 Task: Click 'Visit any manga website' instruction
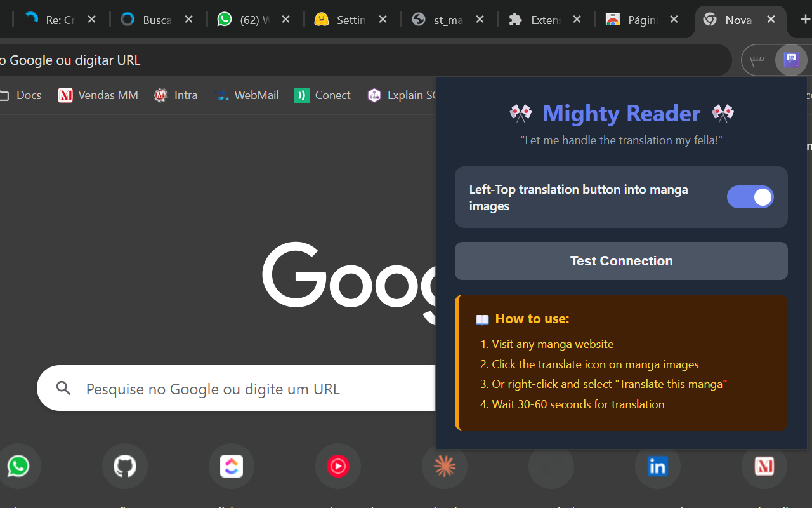[x=553, y=344]
